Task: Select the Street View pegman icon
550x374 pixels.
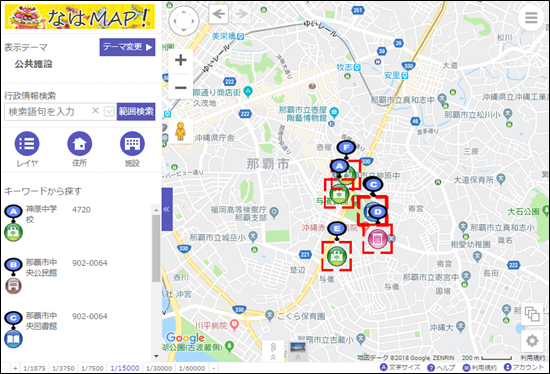Action: coord(180,131)
